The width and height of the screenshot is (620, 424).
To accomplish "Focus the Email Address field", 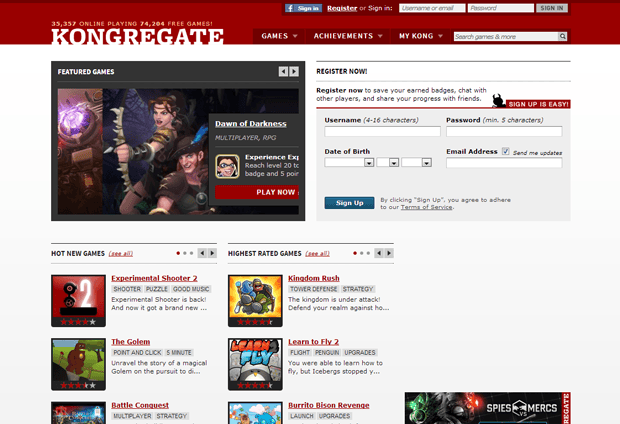I will pyautogui.click(x=504, y=163).
